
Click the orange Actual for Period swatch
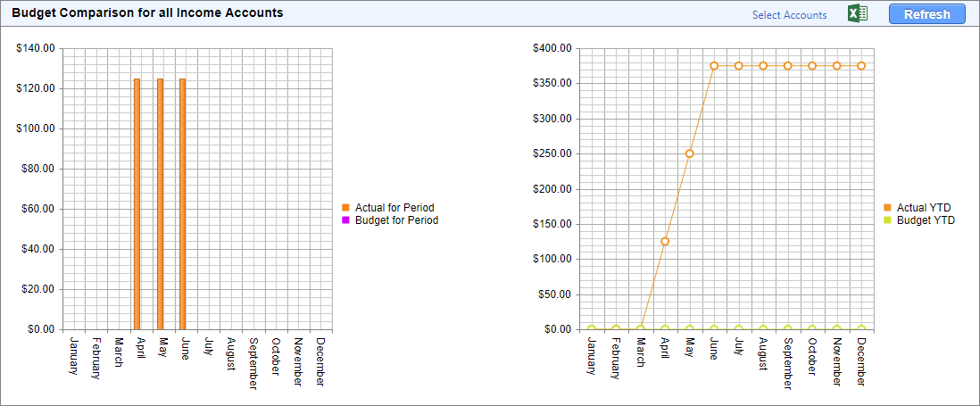pos(345,208)
